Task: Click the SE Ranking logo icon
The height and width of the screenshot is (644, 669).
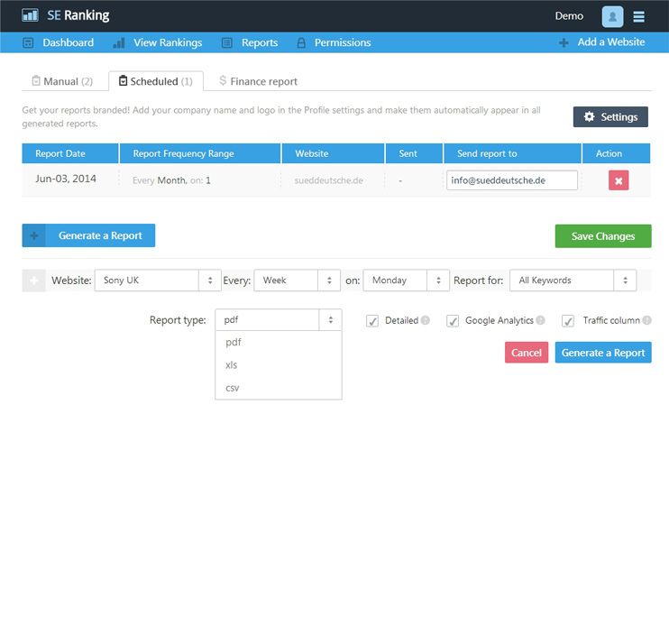Action: point(30,15)
